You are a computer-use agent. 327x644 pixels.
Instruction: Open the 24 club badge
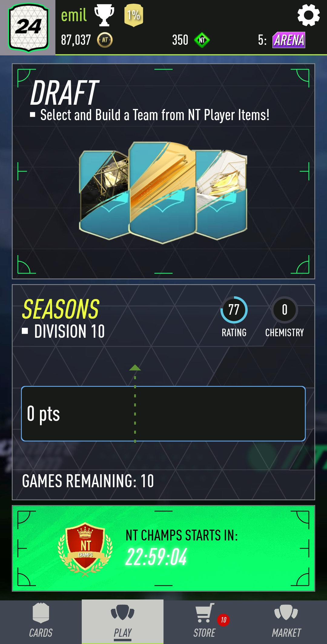(28, 28)
